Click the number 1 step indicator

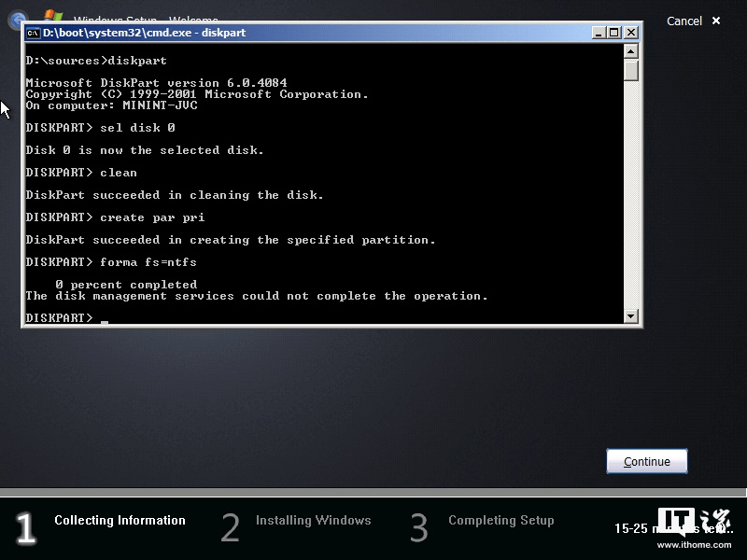pyautogui.click(x=25, y=527)
